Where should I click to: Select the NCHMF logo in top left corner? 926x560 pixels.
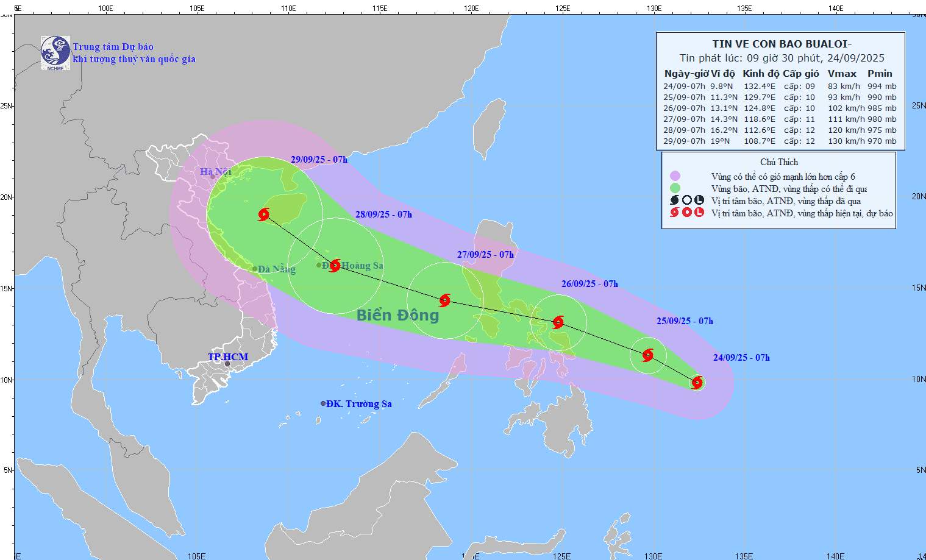click(55, 51)
